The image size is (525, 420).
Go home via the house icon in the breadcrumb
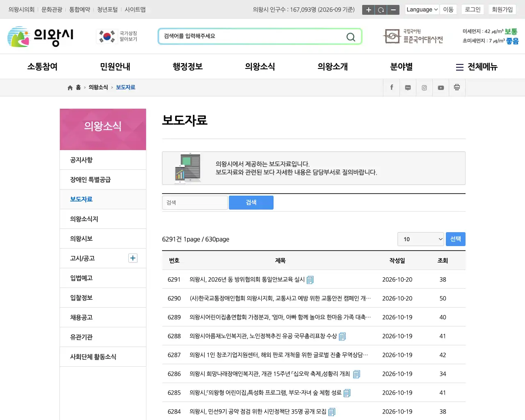coord(70,87)
